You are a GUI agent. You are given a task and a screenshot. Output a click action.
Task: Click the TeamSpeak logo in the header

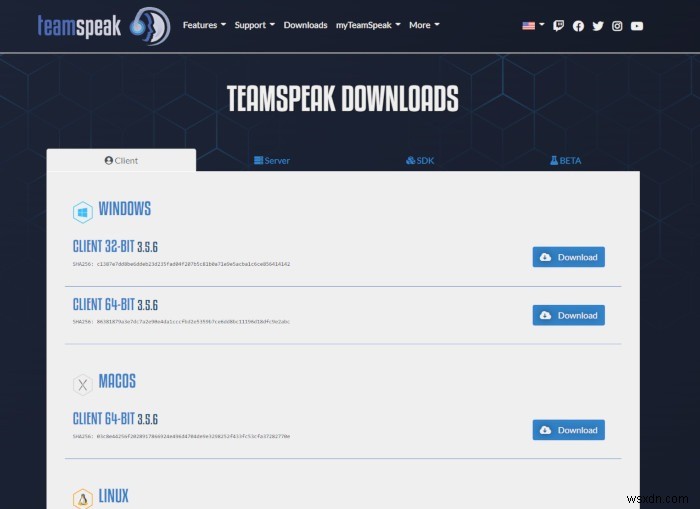pos(104,26)
